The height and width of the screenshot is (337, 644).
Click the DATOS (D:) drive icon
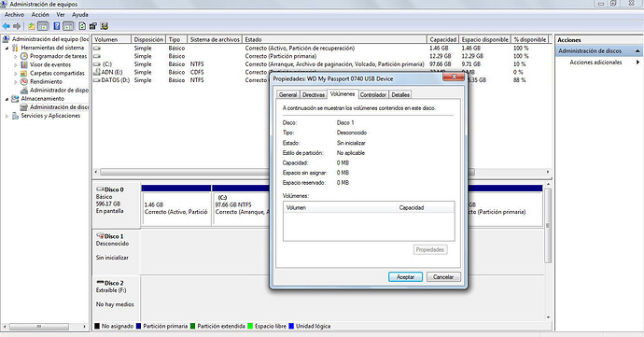click(x=97, y=80)
